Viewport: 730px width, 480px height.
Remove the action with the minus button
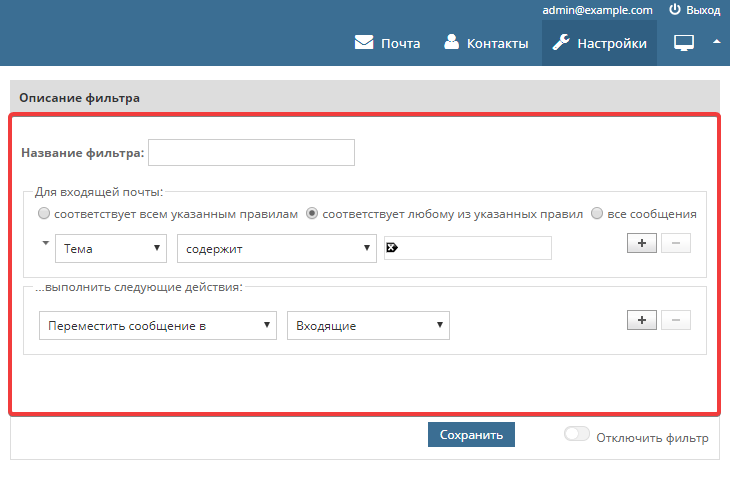(x=675, y=319)
